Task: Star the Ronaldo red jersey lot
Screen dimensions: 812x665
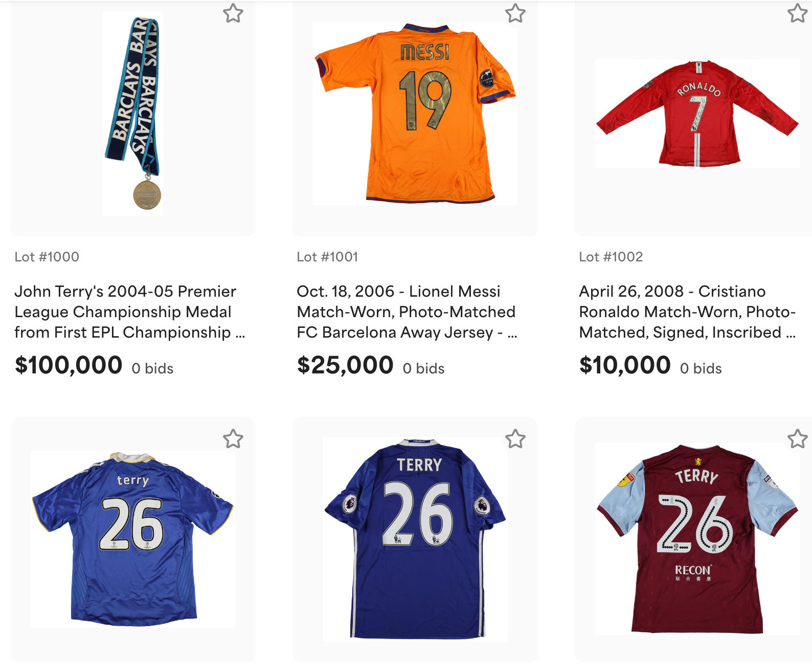Action: click(797, 13)
